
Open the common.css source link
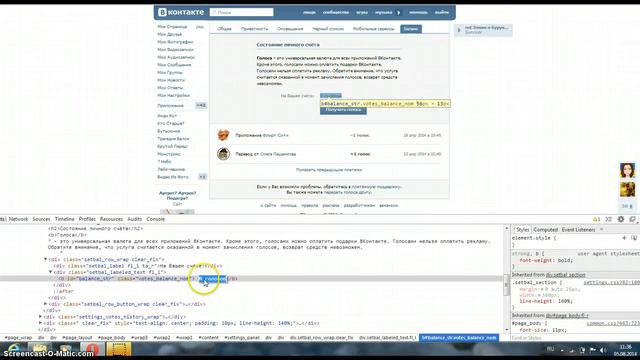point(613,323)
